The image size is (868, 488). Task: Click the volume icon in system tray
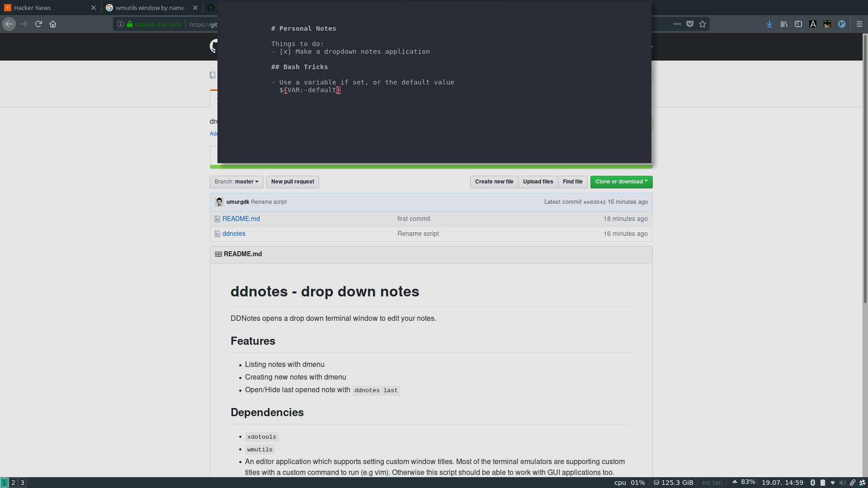(842, 483)
